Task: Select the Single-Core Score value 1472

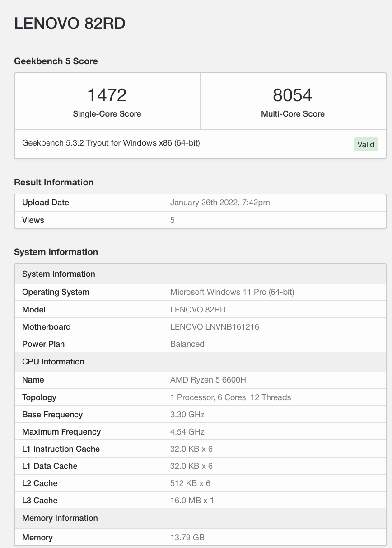Action: (x=107, y=95)
